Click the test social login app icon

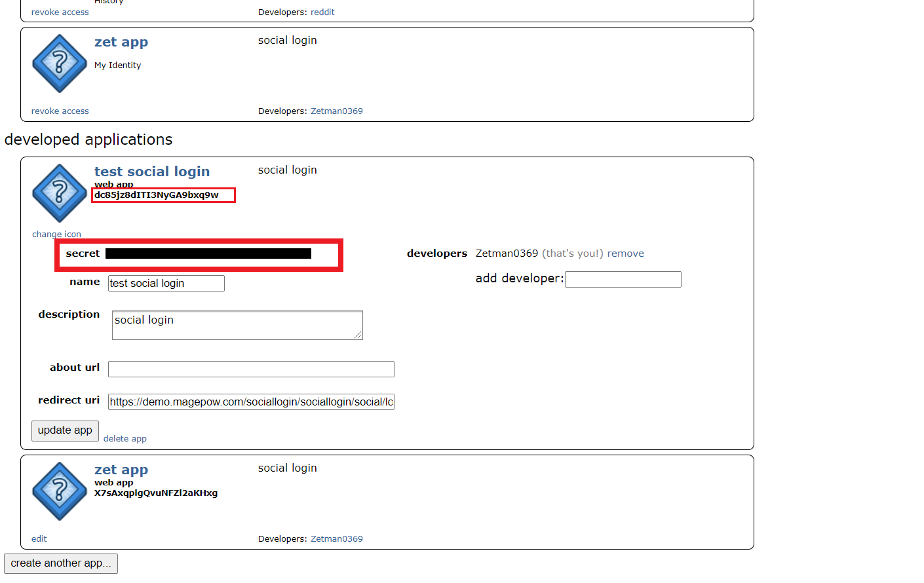[60, 193]
